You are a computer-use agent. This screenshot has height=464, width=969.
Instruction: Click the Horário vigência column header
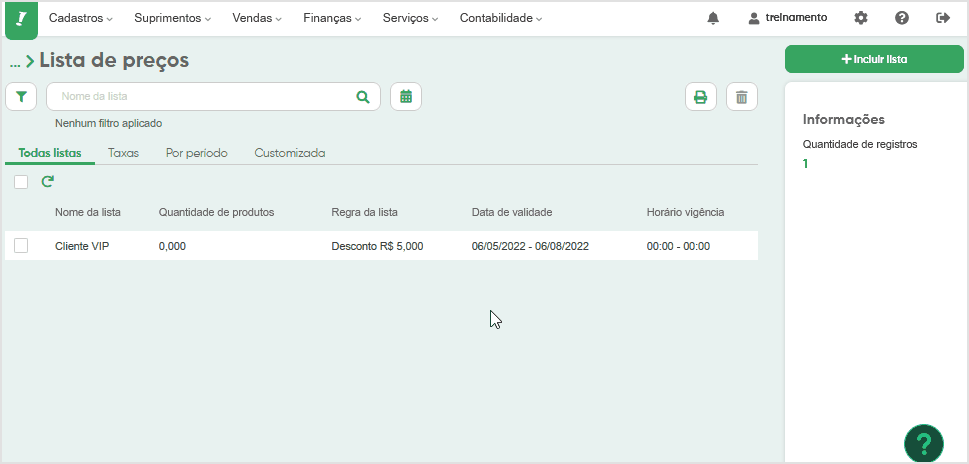point(685,213)
